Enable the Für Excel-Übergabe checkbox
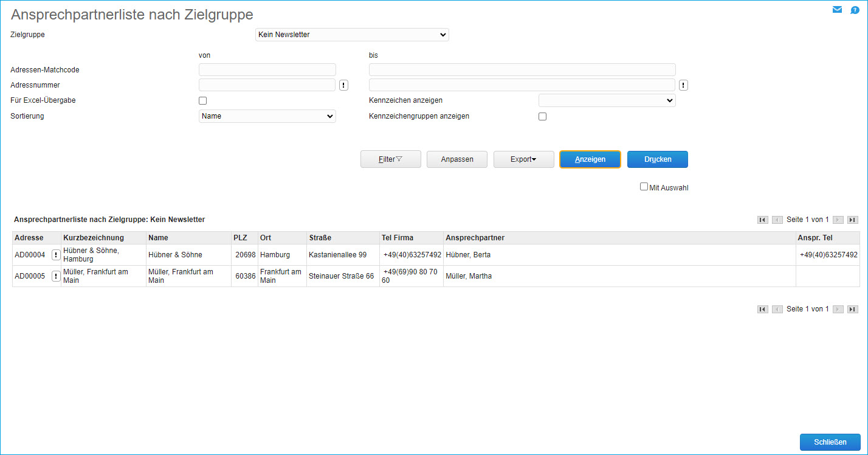The width and height of the screenshot is (868, 455). 202,100
